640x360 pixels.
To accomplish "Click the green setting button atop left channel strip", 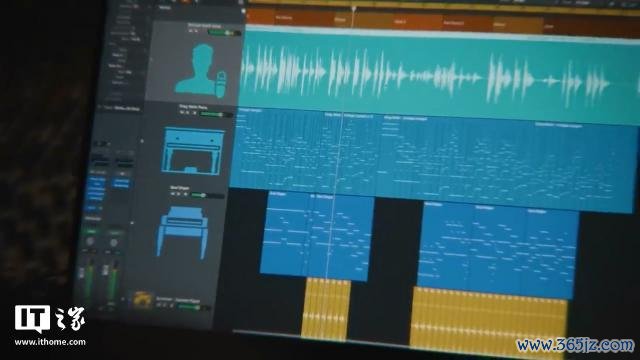I will point(92,231).
